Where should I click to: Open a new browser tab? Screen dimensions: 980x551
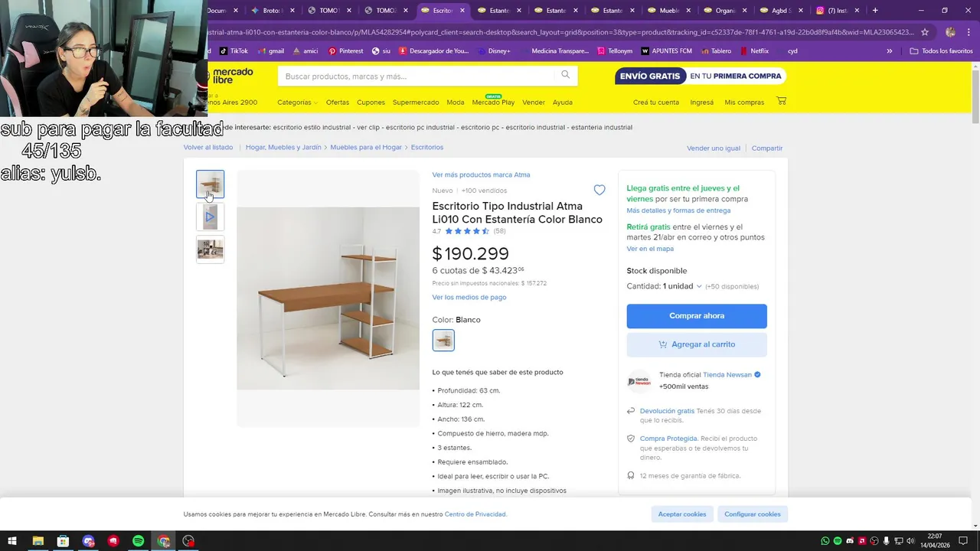875,11
